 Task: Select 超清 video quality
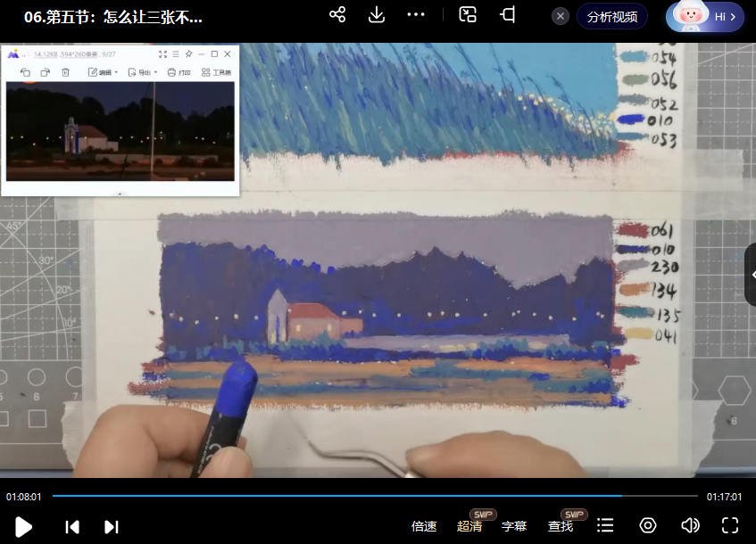(469, 525)
